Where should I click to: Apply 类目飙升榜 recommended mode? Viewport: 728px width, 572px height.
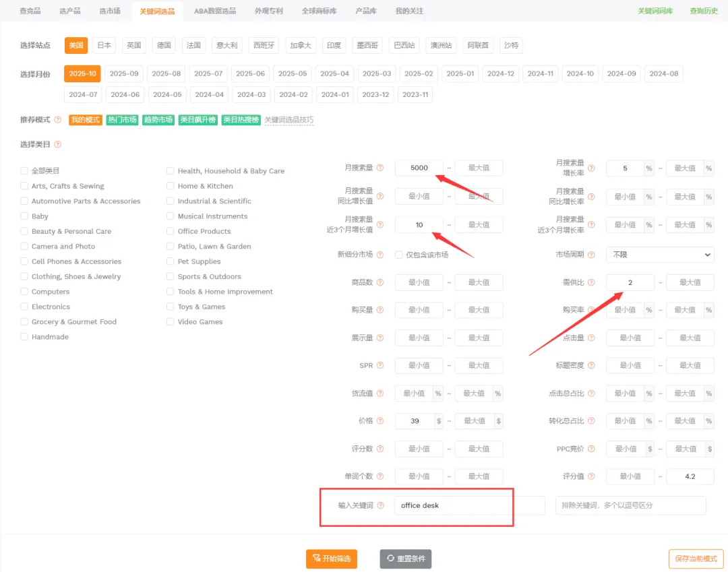198,120
